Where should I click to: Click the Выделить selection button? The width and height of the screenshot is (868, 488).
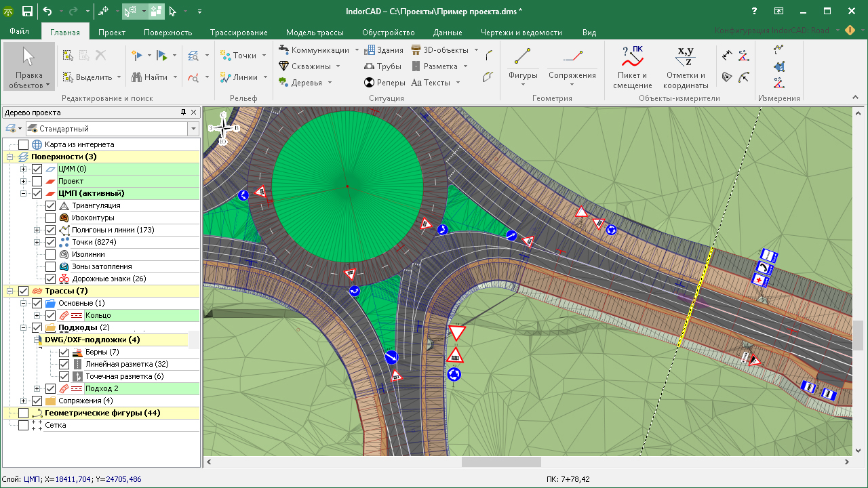point(87,77)
